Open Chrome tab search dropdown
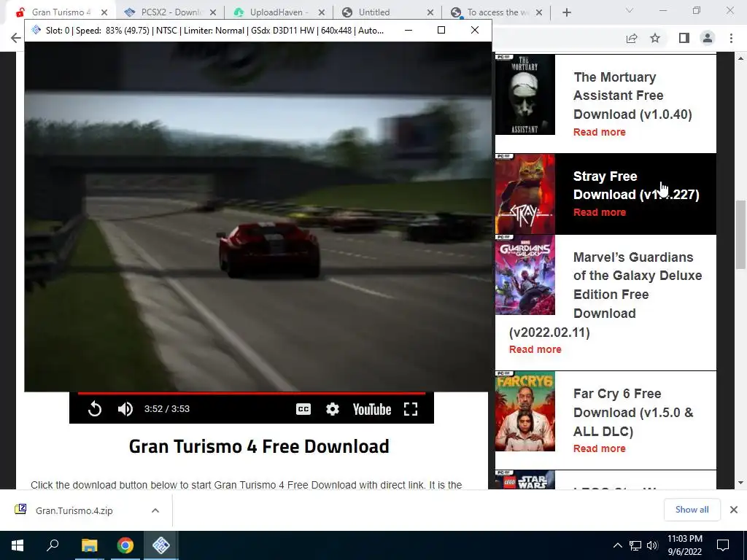This screenshot has height=560, width=747. (x=630, y=10)
